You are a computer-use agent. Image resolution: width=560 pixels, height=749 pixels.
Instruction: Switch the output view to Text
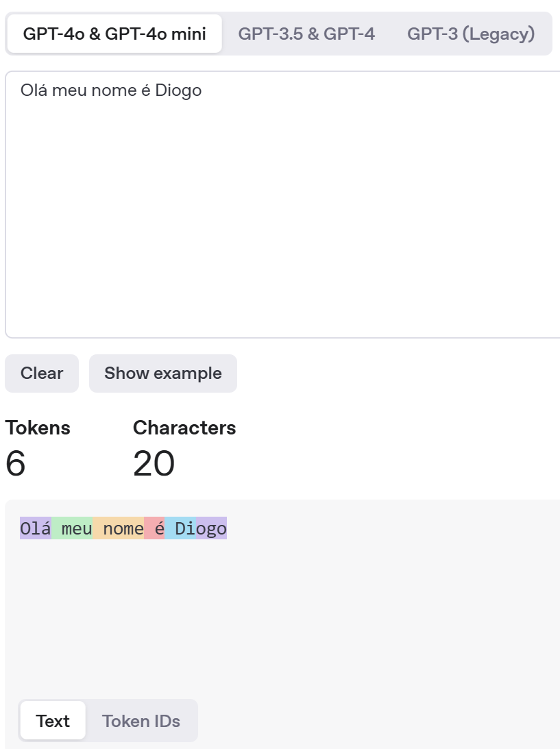53,721
